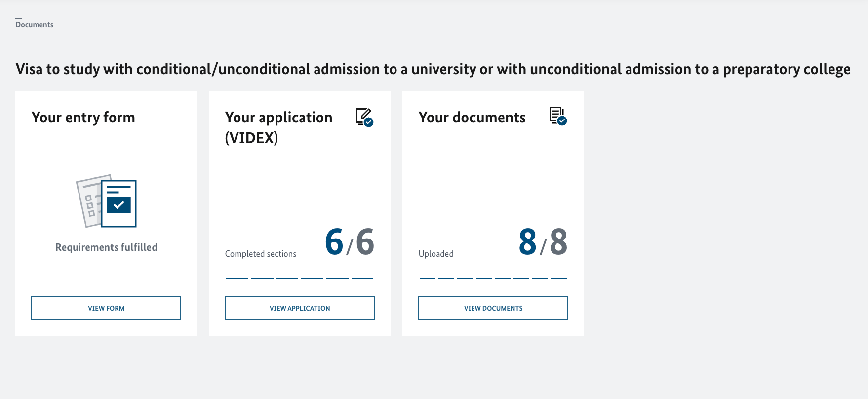
Task: Click the 8/8 uploaded counter
Action: point(543,242)
